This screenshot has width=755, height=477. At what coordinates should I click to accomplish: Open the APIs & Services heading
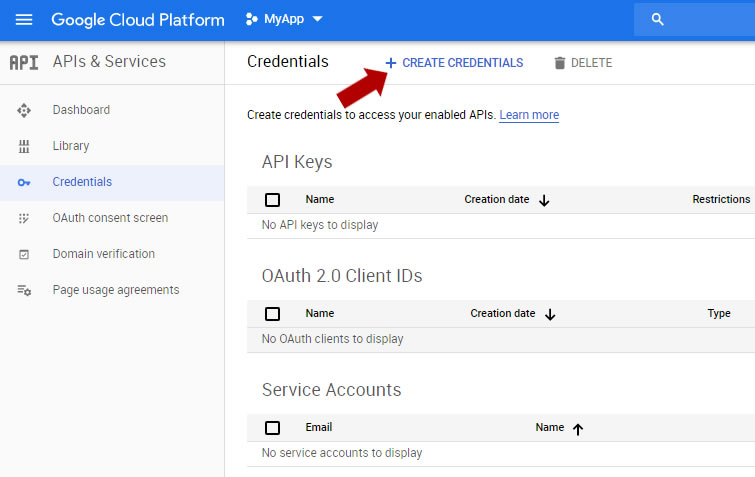click(x=109, y=62)
